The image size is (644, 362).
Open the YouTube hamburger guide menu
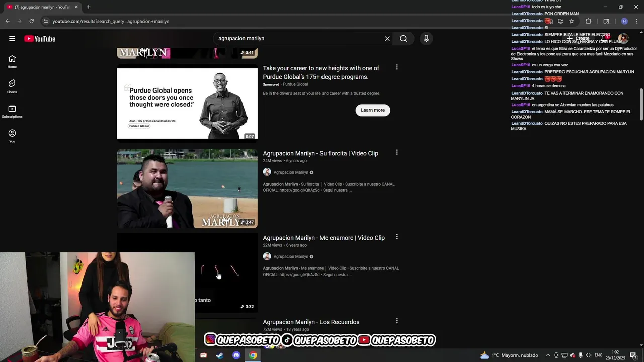(12, 39)
